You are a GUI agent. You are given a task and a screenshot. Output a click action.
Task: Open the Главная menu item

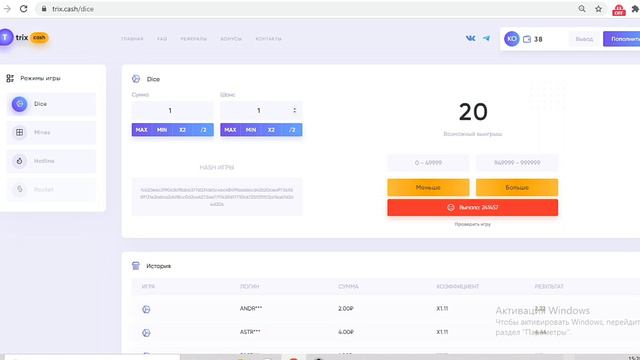click(x=132, y=39)
